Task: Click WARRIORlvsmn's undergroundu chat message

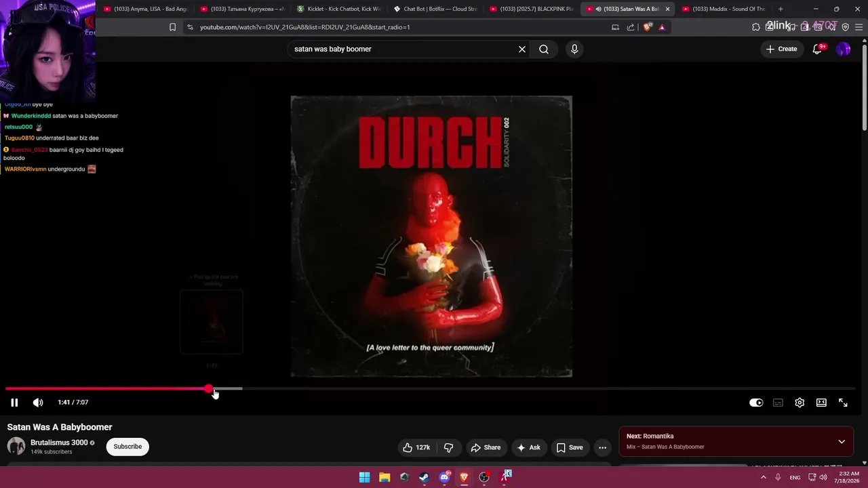Action: (x=50, y=169)
